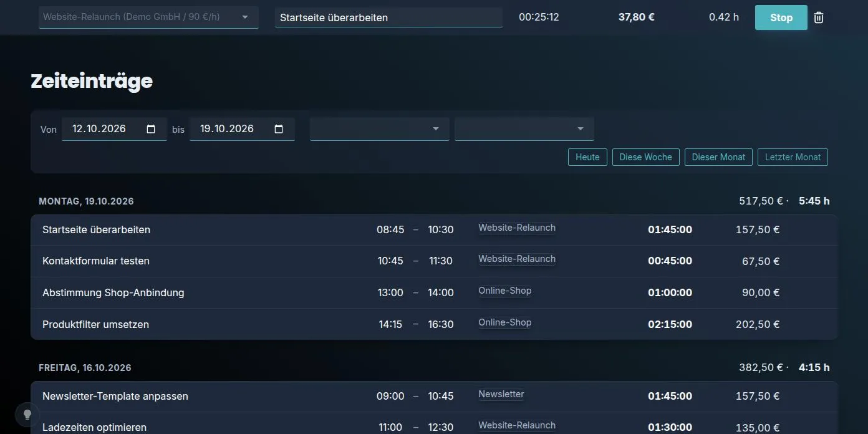Click end time 10:45 of Newsletter-Template row
This screenshot has width=868, height=434.
click(x=441, y=396)
